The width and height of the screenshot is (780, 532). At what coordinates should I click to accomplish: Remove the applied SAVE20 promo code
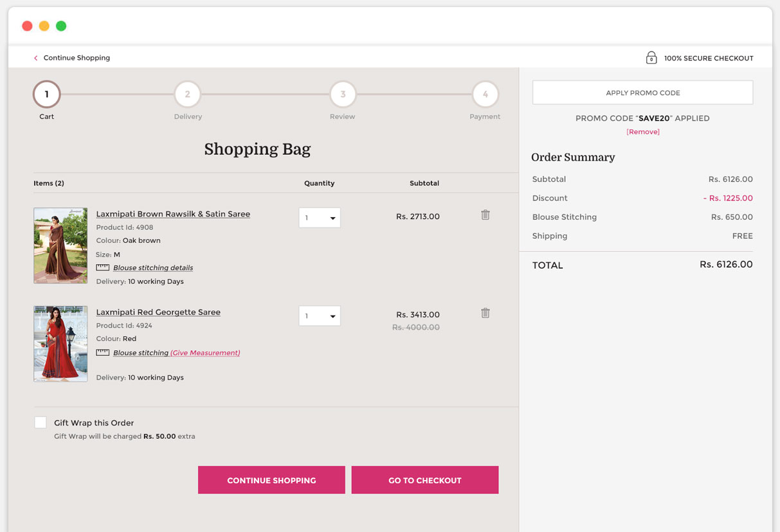[643, 132]
